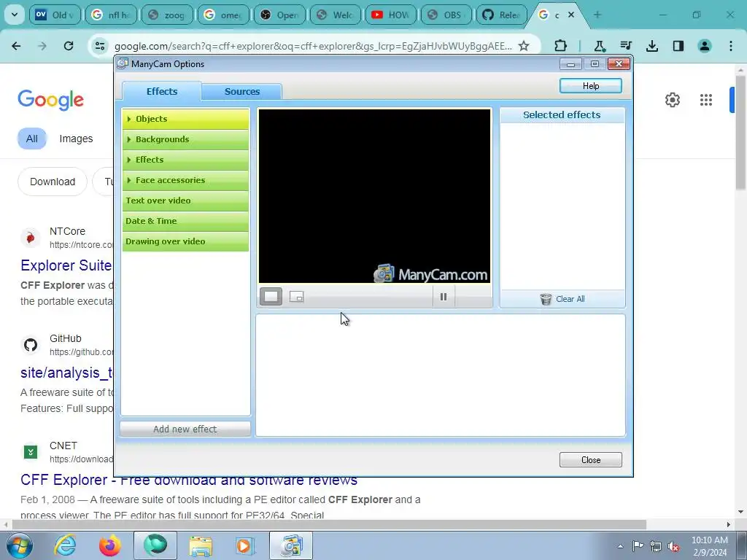Open Text over video option
This screenshot has width=747, height=560.
185,201
